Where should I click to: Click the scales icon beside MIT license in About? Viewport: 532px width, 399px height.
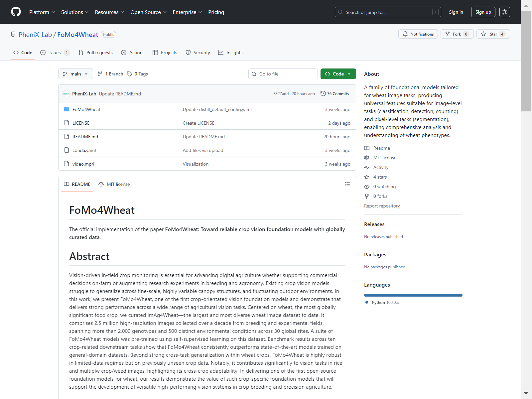coord(367,158)
